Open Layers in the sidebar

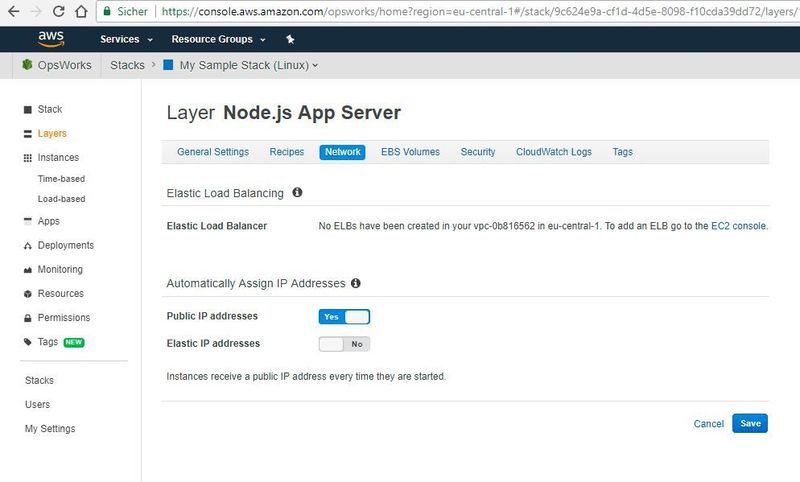coord(52,134)
